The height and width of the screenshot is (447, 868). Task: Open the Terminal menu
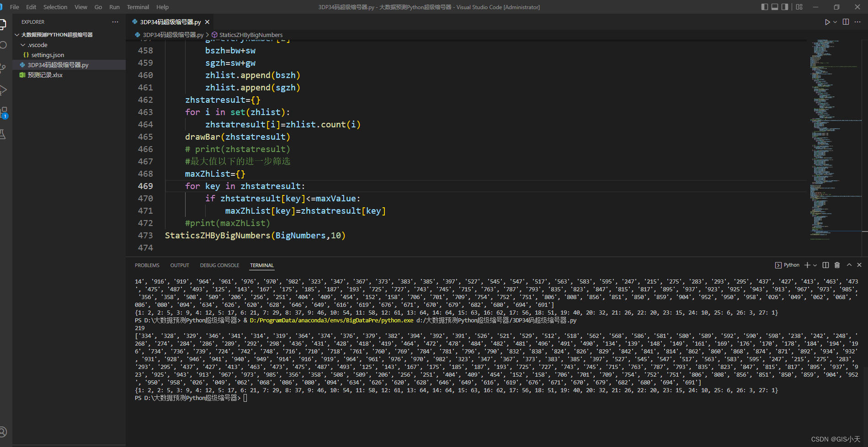coord(138,7)
